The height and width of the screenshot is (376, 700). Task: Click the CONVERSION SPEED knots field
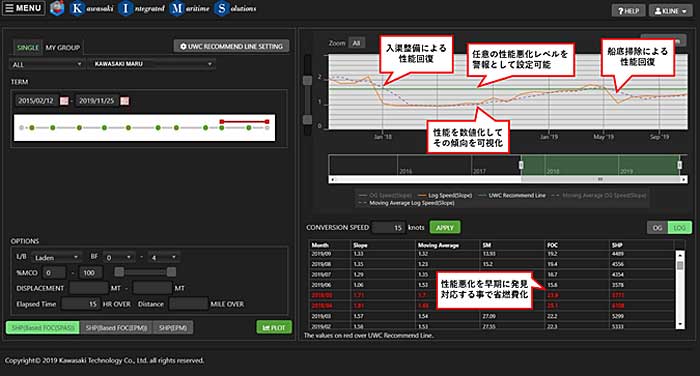click(x=388, y=227)
